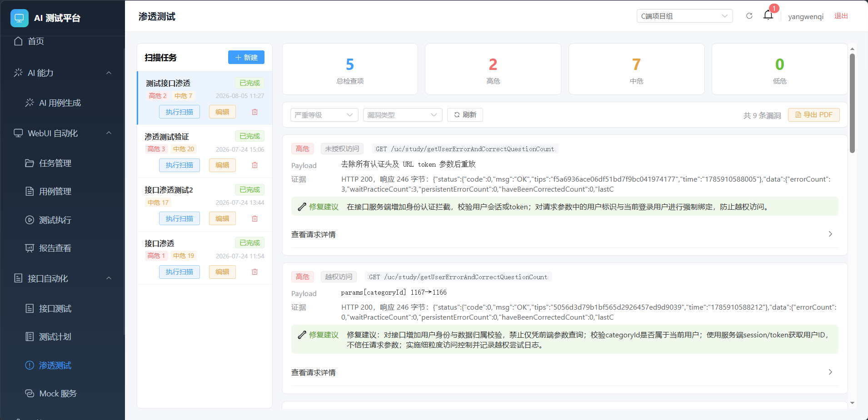Click the wrench icon for 未授权访问 fix suggestion
Screen dimensions: 868x420
(302, 207)
